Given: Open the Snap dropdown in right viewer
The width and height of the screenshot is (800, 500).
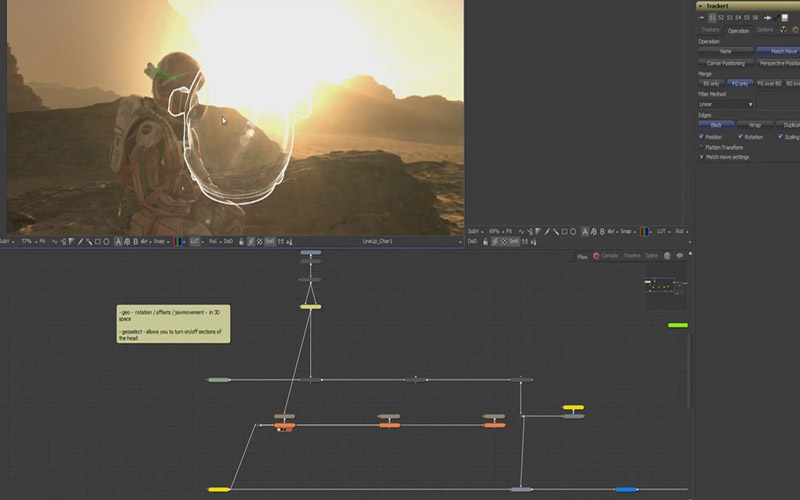Looking at the screenshot, I should [628, 232].
